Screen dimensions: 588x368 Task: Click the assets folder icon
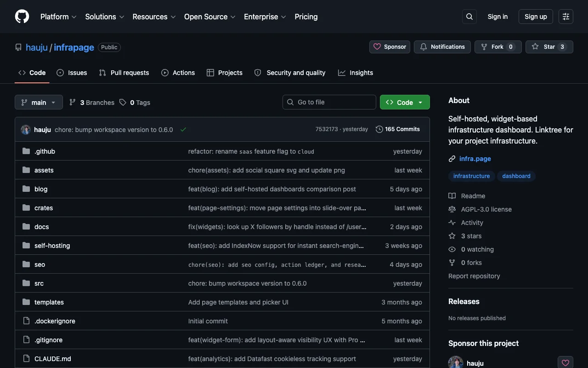(x=26, y=170)
